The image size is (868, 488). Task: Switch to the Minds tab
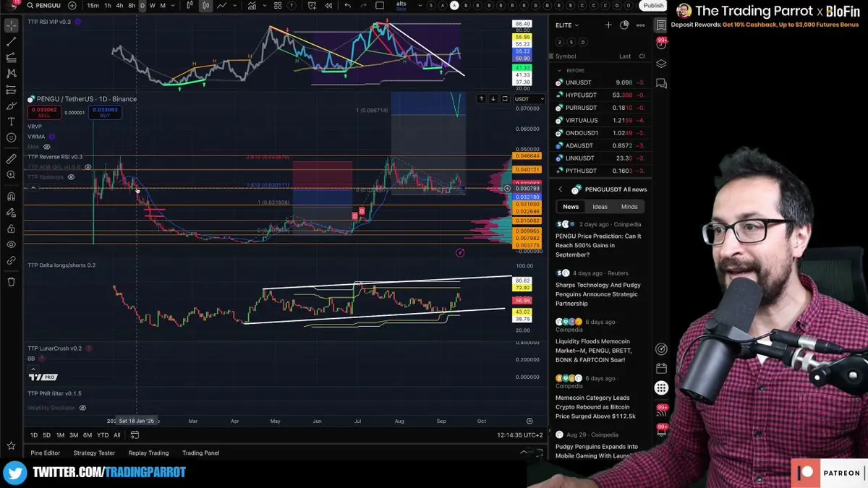[629, 207]
